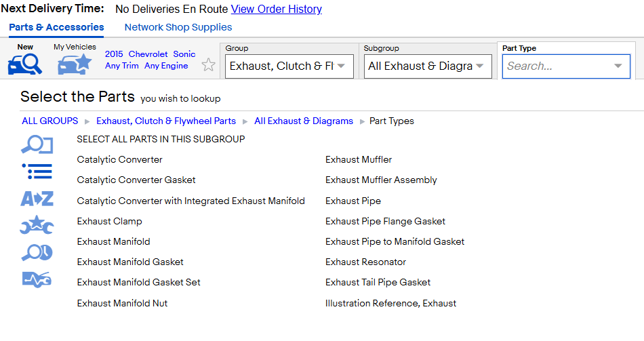The image size is (644, 341).
Task: Sort parts alphabetically with A-Z icon
Action: point(37,199)
